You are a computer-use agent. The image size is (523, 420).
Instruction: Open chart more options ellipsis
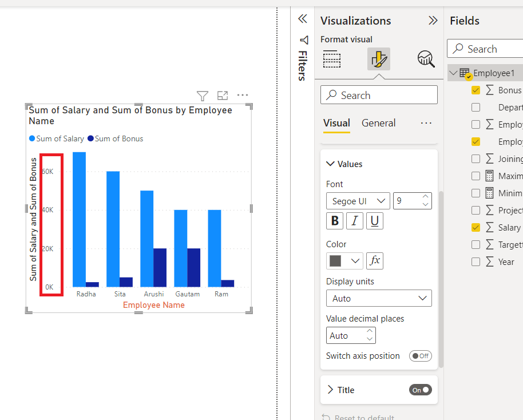pyautogui.click(x=243, y=95)
